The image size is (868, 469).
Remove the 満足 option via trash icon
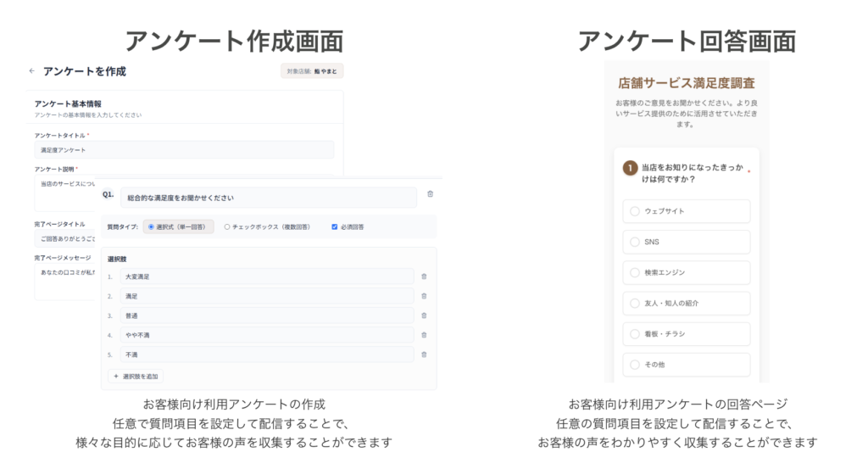tap(424, 296)
